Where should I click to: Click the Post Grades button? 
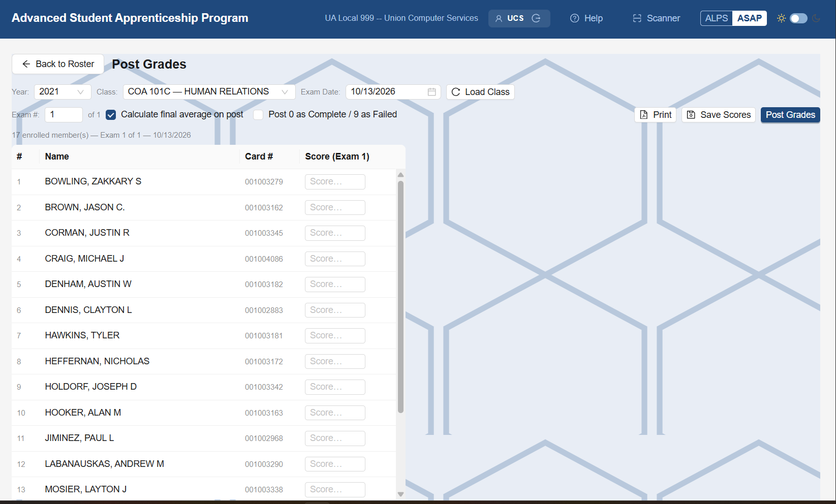point(790,115)
